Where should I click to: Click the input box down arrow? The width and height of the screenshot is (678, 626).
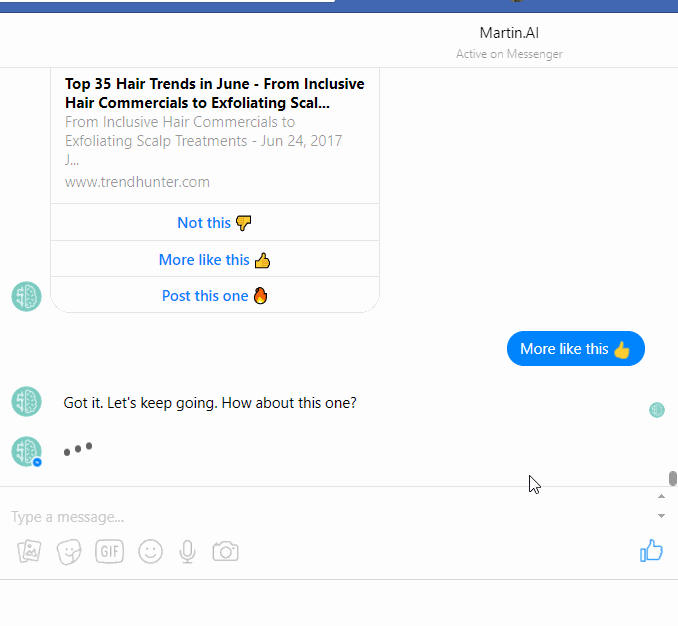(661, 515)
